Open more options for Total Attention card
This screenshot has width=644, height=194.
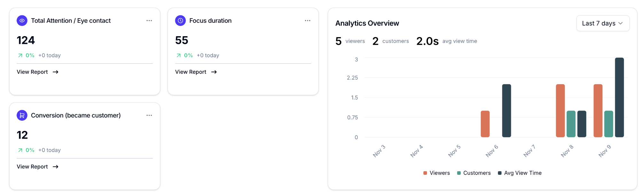[149, 20]
